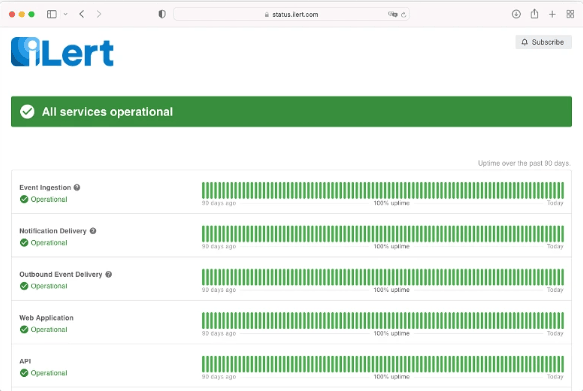Click the Uptime over the past 90 days text
The width and height of the screenshot is (583, 391).
coord(524,163)
